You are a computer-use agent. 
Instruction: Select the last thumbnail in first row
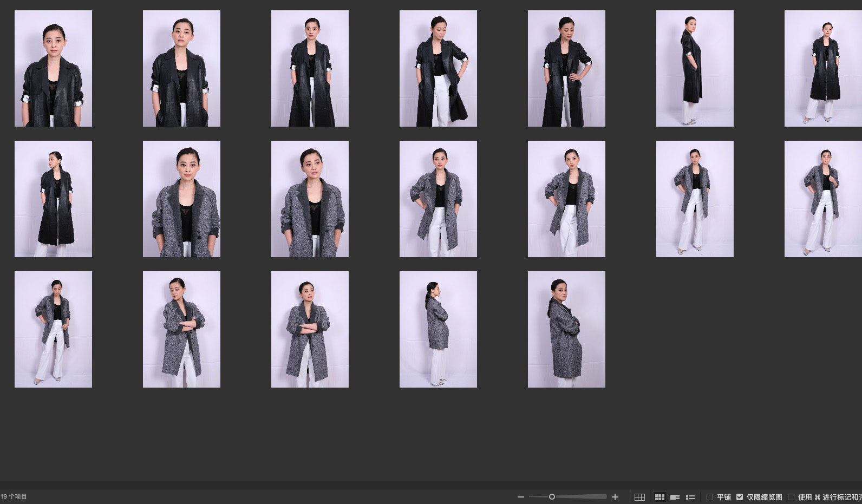(822, 68)
